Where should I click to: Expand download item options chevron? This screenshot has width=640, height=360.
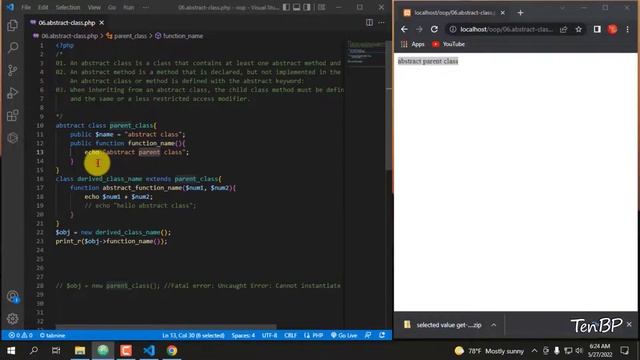[x=493, y=325]
